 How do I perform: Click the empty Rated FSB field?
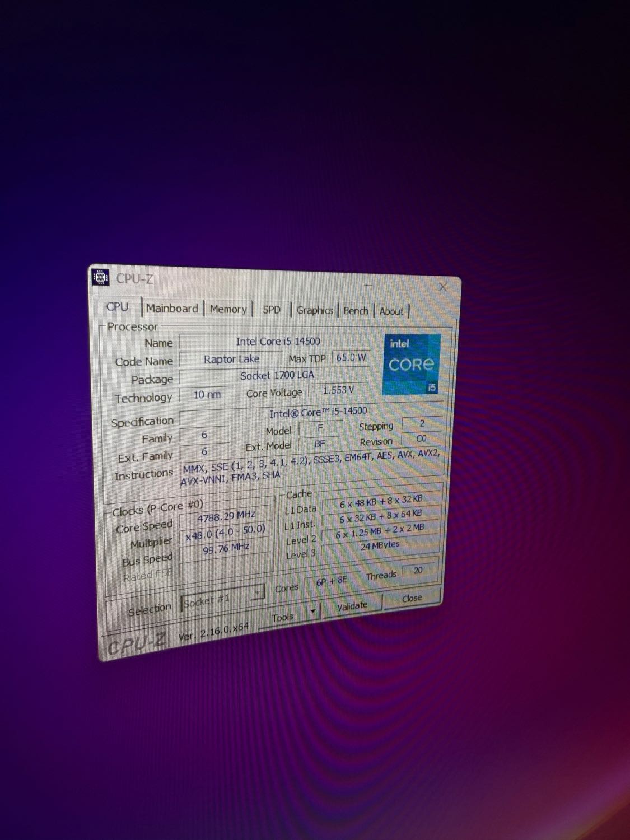click(226, 566)
